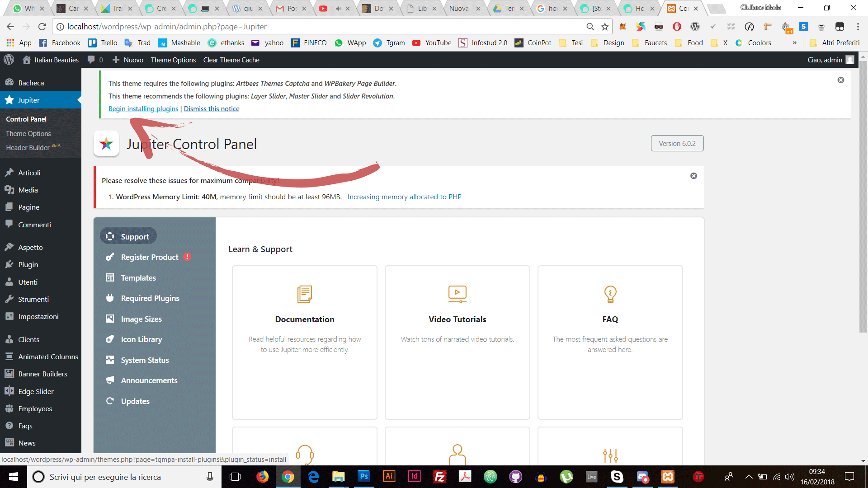Image resolution: width=868 pixels, height=488 pixels.
Task: Open Firefox from the taskbar
Action: (x=262, y=477)
